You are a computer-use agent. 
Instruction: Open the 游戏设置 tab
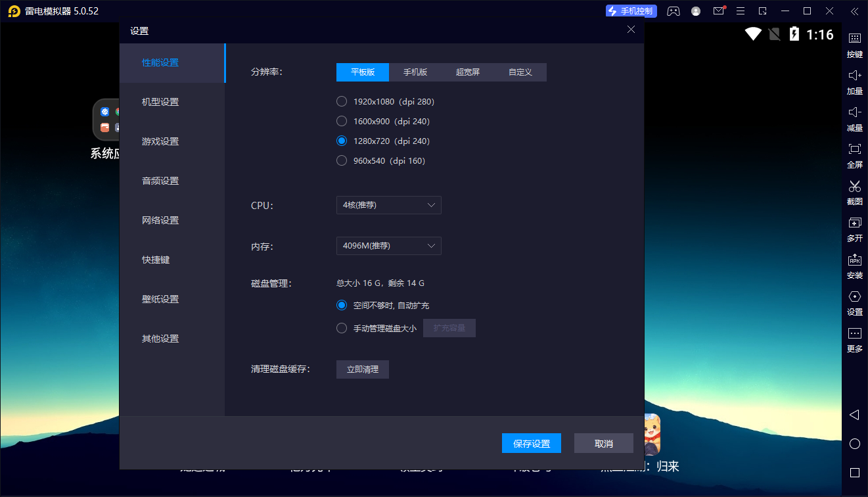[x=172, y=141]
